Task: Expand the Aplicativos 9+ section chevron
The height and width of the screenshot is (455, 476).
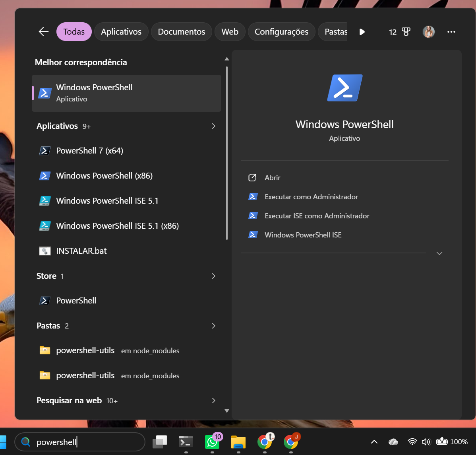Action: [213, 126]
